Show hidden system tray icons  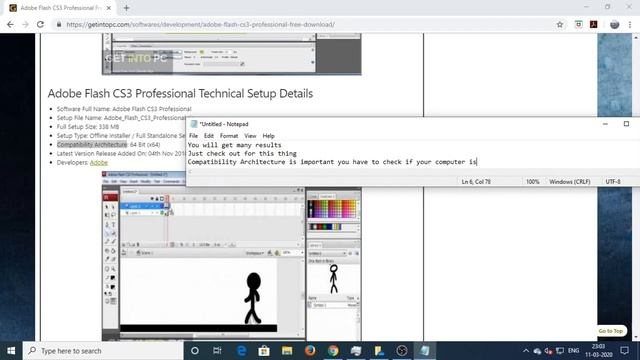coord(526,351)
